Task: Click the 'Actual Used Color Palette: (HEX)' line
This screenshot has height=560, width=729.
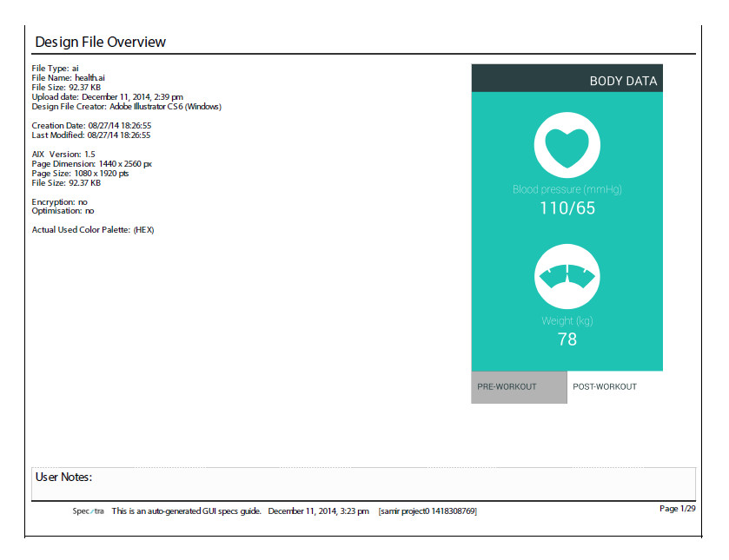Action: tap(93, 229)
